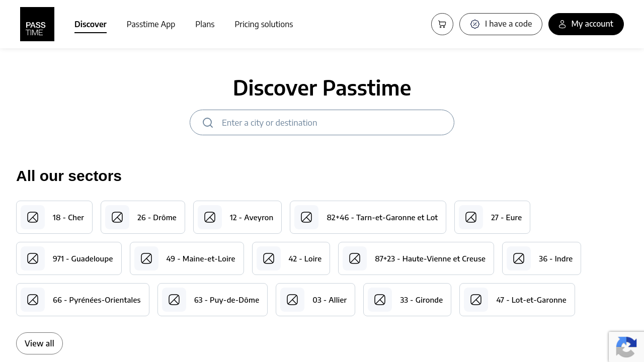This screenshot has height=362, width=644.
Task: Select the '03 - Allier' sector label
Action: (330, 300)
